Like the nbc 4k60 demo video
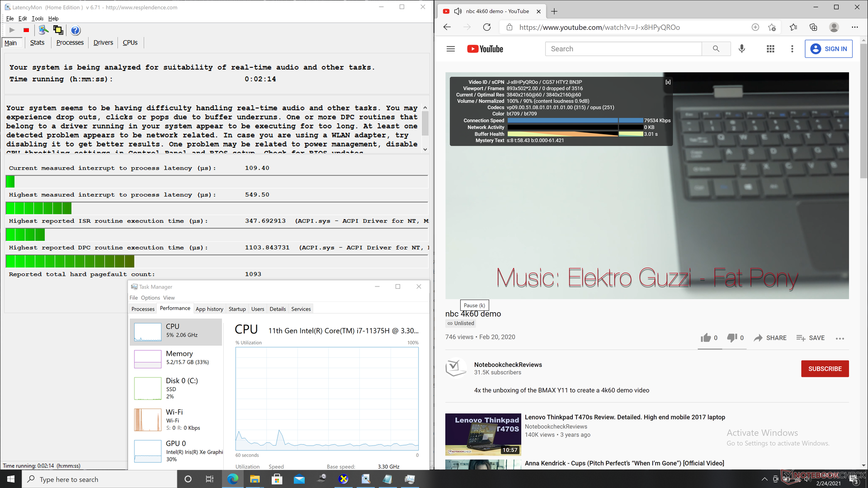 [x=709, y=338]
